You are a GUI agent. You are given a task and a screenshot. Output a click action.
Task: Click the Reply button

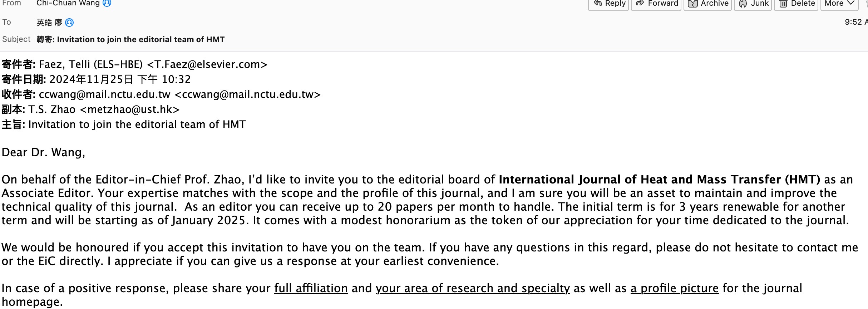609,4
